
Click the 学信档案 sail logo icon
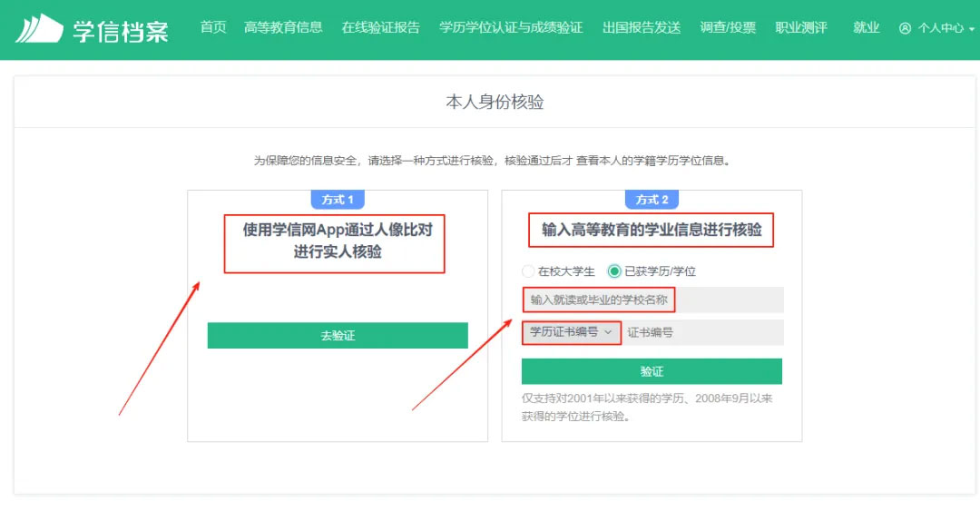(39, 28)
